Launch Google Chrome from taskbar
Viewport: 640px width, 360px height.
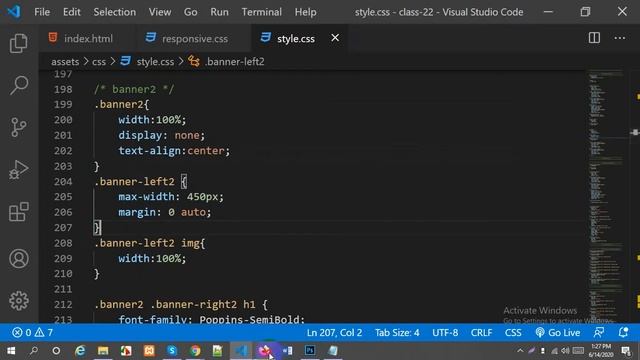tap(195, 351)
